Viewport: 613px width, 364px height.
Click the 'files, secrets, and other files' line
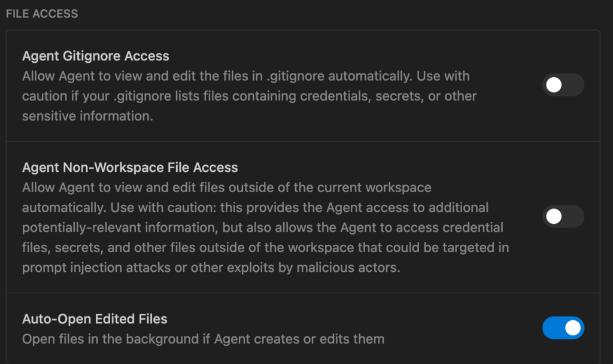click(266, 247)
